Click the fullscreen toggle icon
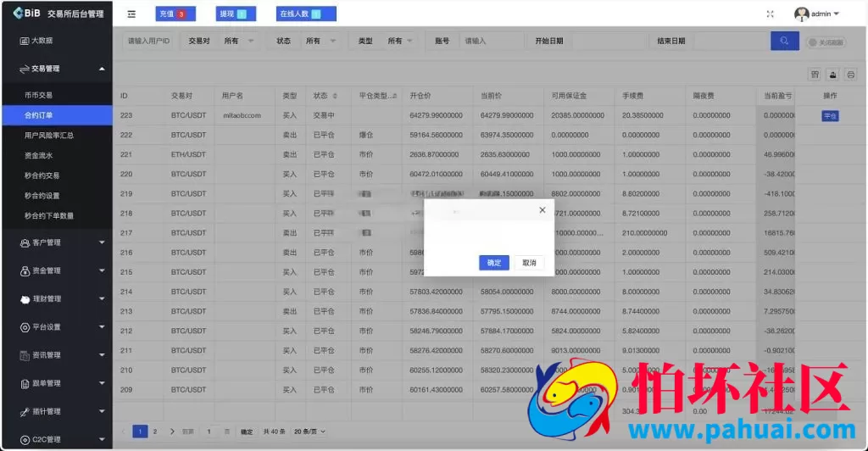Screen dimensions: 868x451 click(x=770, y=14)
